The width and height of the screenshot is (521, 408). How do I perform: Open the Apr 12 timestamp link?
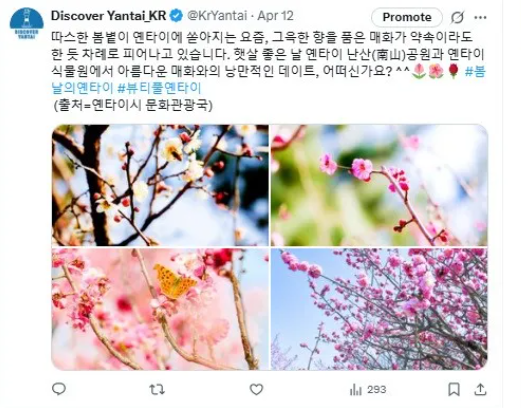(276, 16)
